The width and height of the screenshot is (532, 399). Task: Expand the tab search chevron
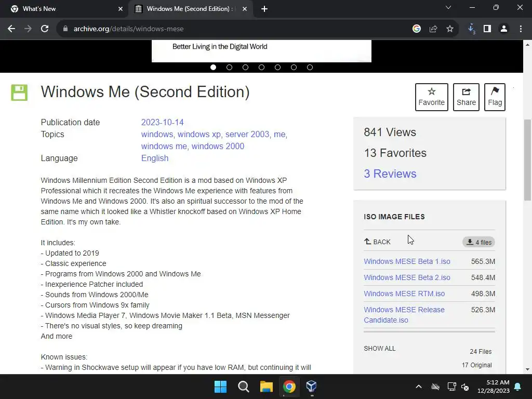(x=448, y=7)
